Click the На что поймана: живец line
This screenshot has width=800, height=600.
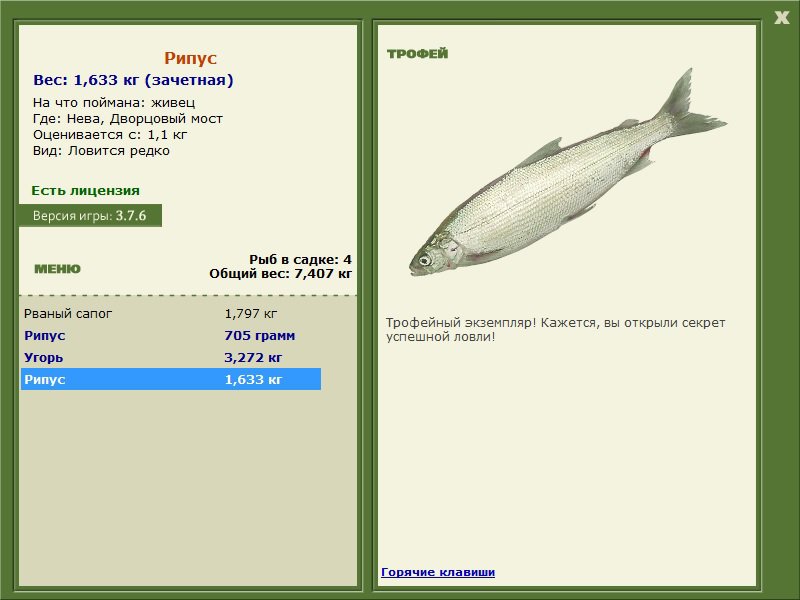tap(114, 103)
